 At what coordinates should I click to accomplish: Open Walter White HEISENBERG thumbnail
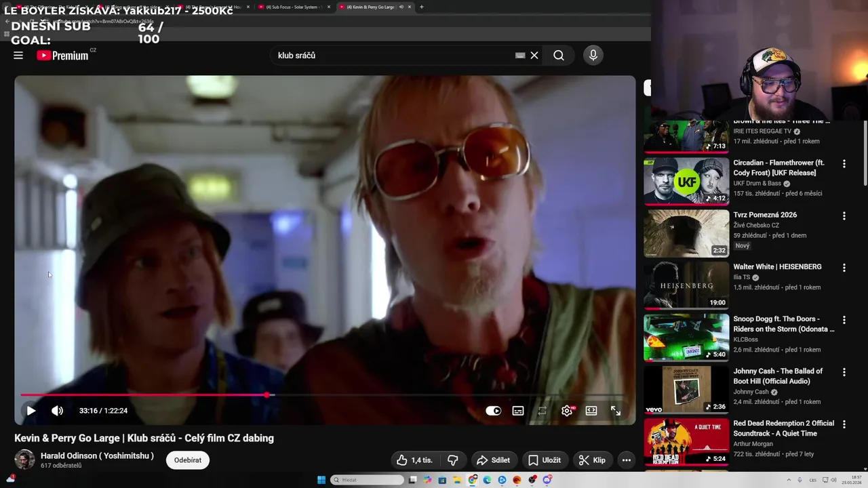[x=686, y=285]
